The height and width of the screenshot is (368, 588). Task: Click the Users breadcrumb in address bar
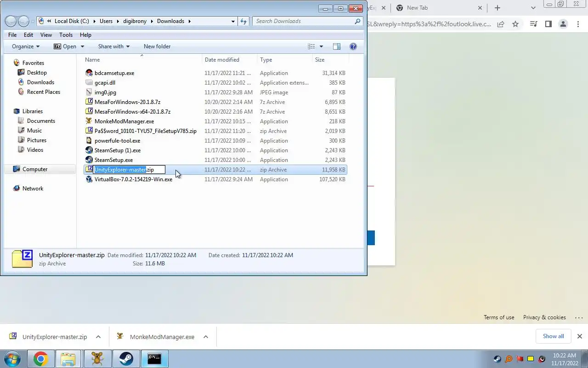click(x=106, y=21)
